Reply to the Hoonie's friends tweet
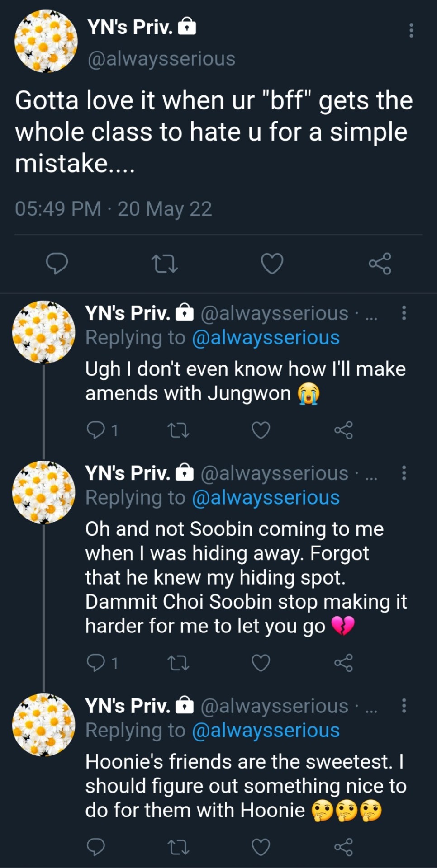The width and height of the screenshot is (437, 868). (96, 847)
